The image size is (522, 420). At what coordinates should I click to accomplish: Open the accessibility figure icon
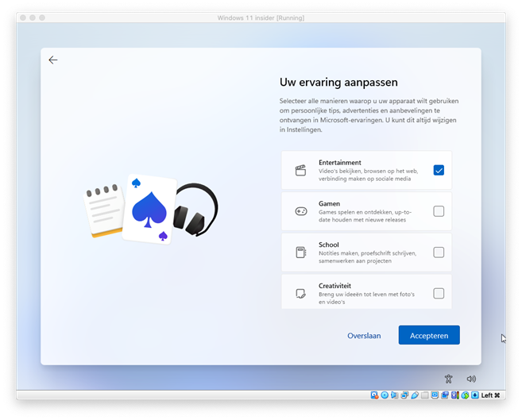448,379
